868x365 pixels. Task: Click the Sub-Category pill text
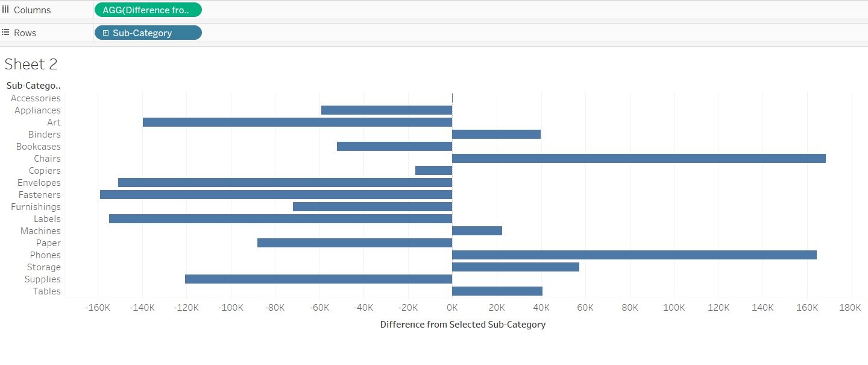click(x=142, y=33)
